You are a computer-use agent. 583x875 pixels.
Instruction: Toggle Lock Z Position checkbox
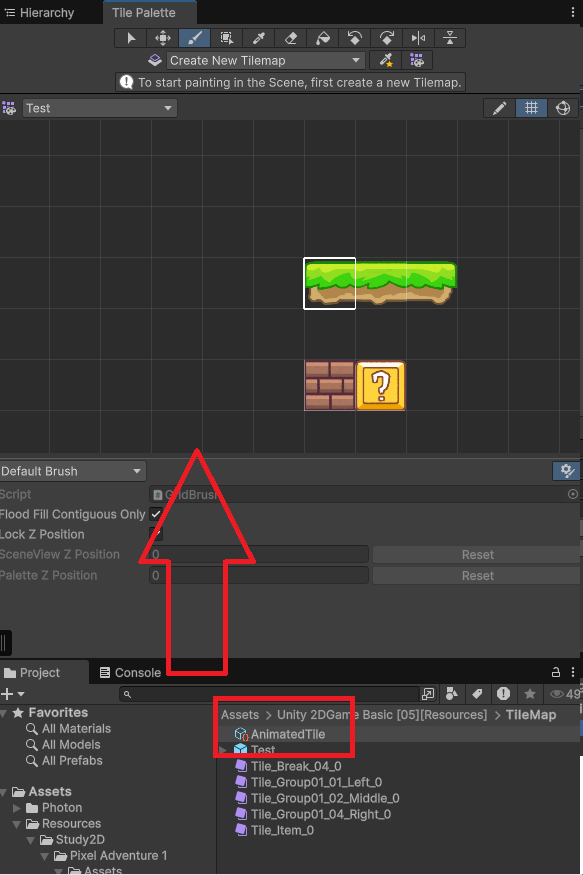pyautogui.click(x=156, y=534)
